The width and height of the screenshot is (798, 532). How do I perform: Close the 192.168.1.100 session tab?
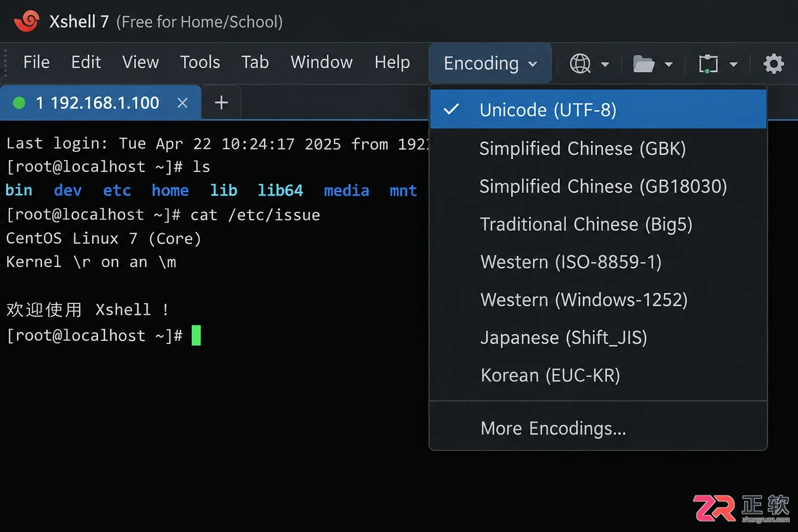(x=182, y=103)
